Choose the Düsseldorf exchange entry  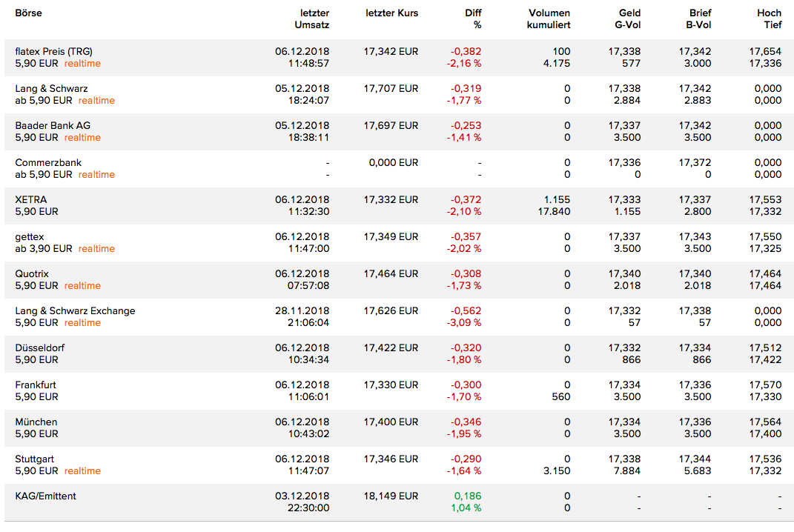(x=40, y=348)
